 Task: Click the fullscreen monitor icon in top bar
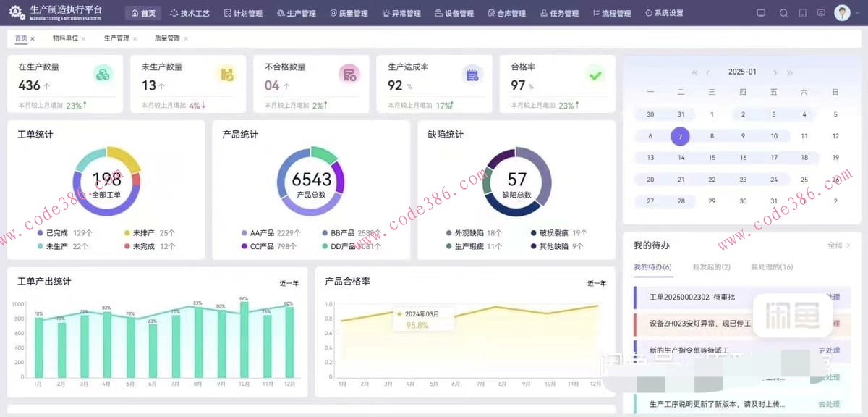pos(761,12)
